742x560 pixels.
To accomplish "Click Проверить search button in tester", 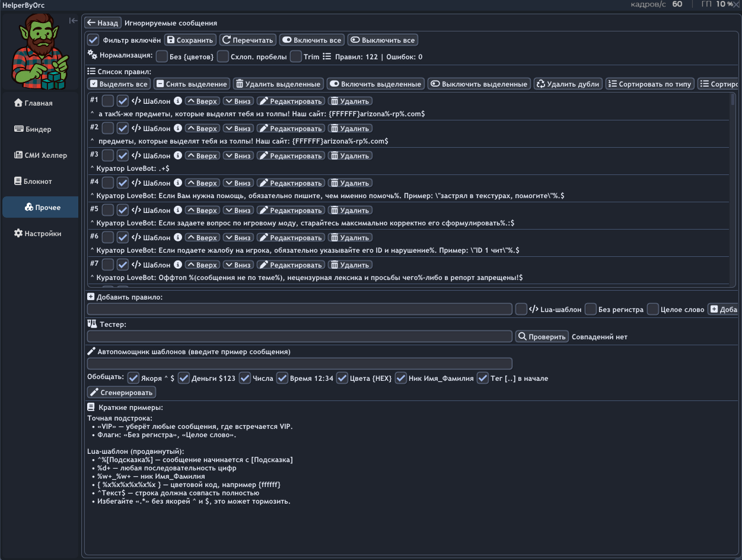I will (x=541, y=336).
